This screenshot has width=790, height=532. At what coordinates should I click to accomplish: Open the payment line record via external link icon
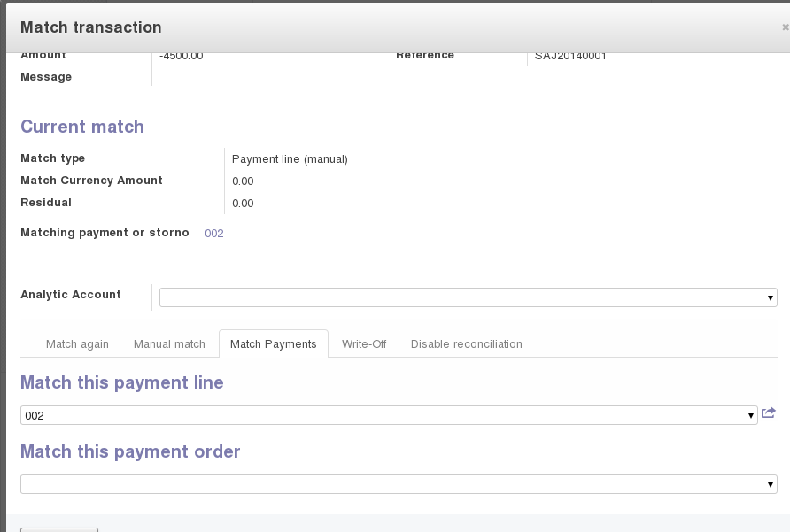[768, 413]
